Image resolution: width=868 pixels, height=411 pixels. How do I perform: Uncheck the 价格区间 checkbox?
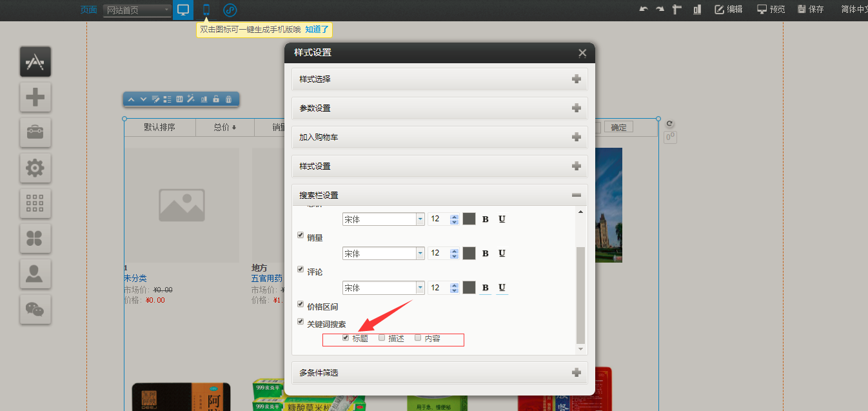coord(301,304)
